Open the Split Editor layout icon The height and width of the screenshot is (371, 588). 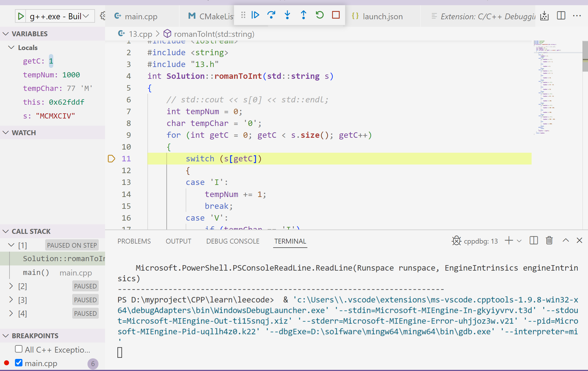(x=561, y=16)
